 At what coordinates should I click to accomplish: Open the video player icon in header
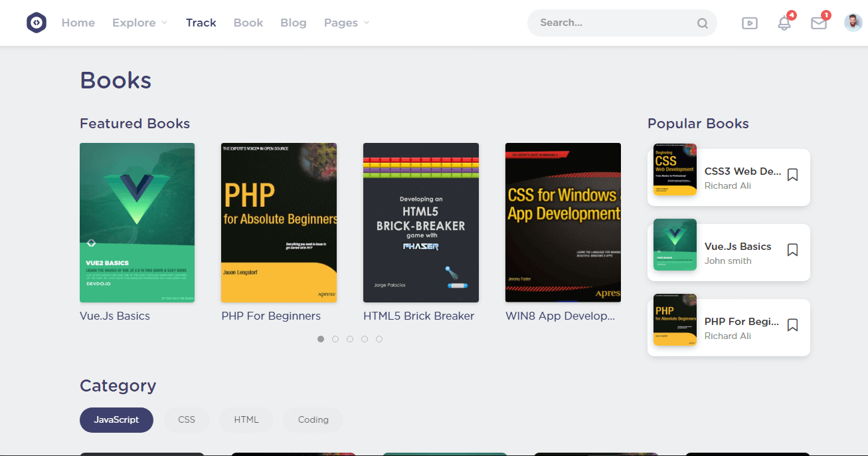pyautogui.click(x=749, y=23)
